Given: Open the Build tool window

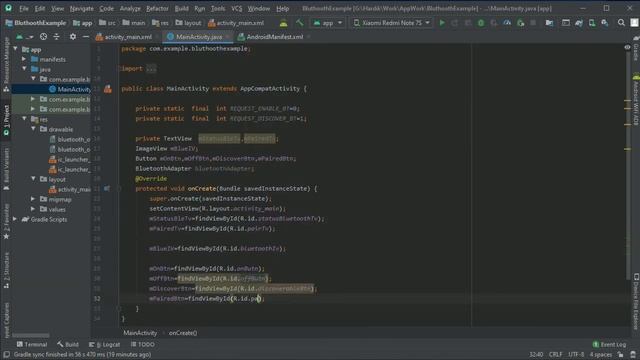Looking at the screenshot, I should 68,344.
